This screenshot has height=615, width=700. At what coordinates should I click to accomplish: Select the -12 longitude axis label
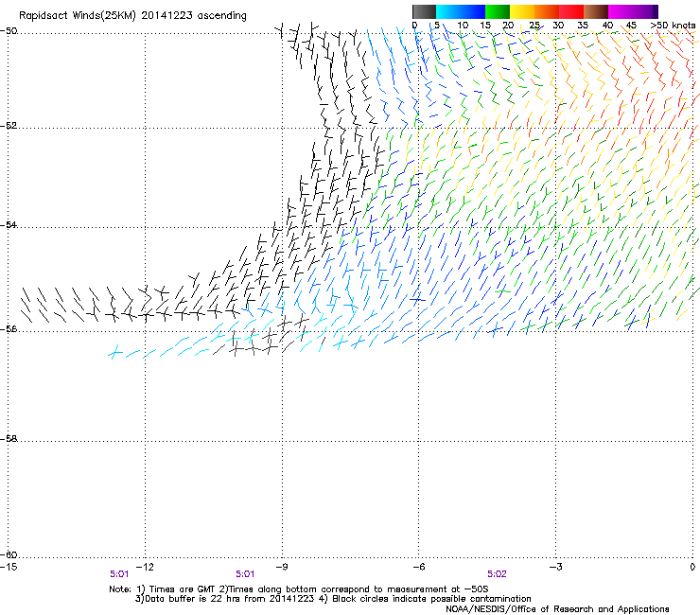point(145,567)
